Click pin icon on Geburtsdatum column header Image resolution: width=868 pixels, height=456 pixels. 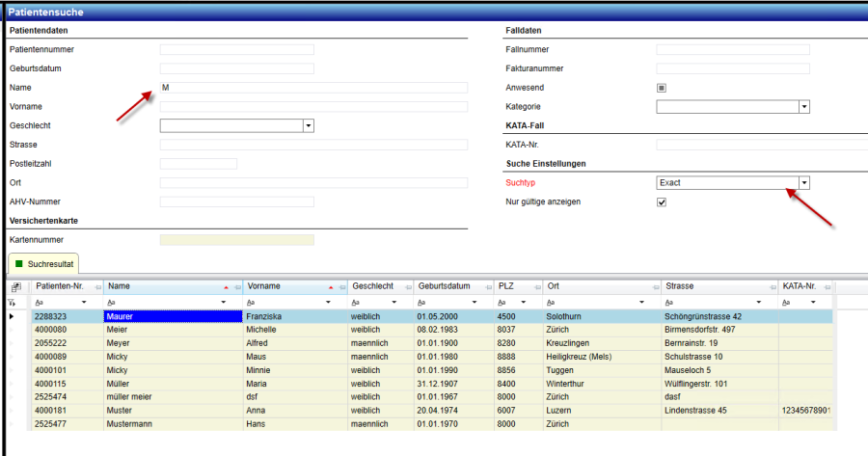(x=488, y=286)
